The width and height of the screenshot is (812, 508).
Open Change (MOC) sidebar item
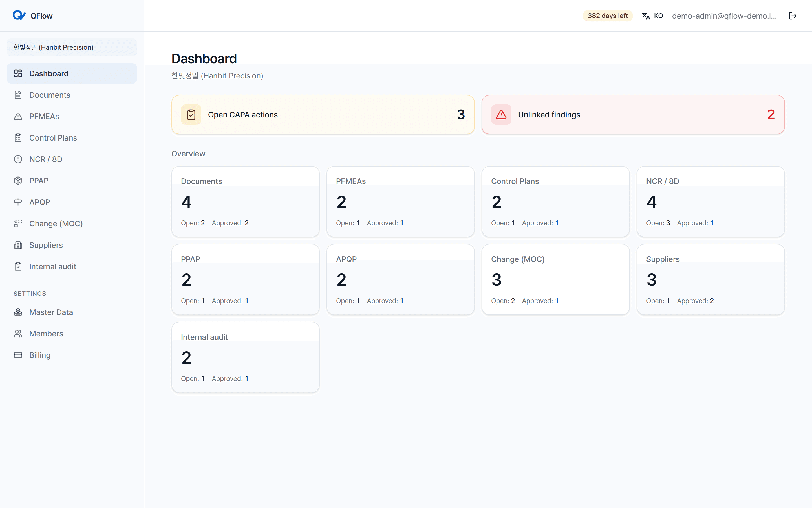(72, 224)
